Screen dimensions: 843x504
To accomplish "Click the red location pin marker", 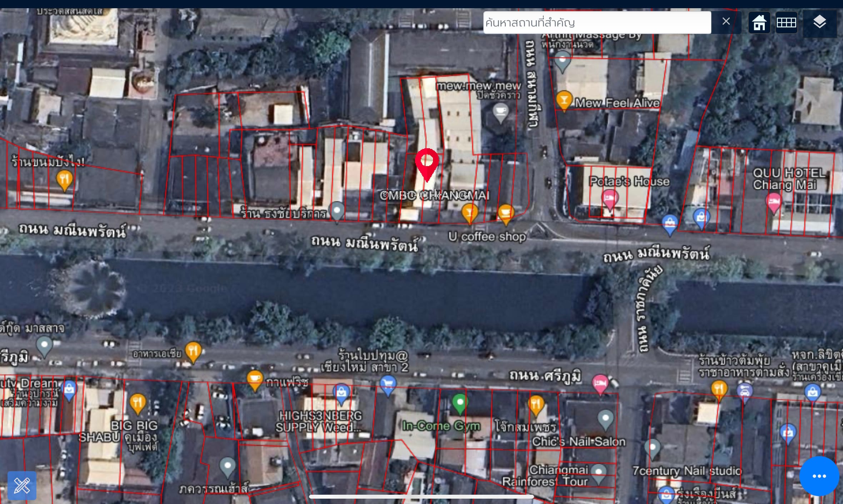I will pyautogui.click(x=427, y=165).
